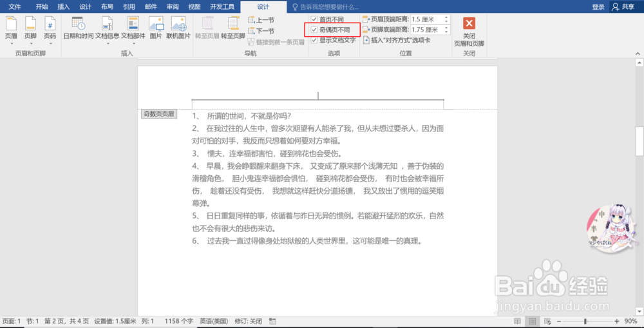The image size is (644, 328).
Task: Close header and footer with 关闭 button
Action: point(469,31)
